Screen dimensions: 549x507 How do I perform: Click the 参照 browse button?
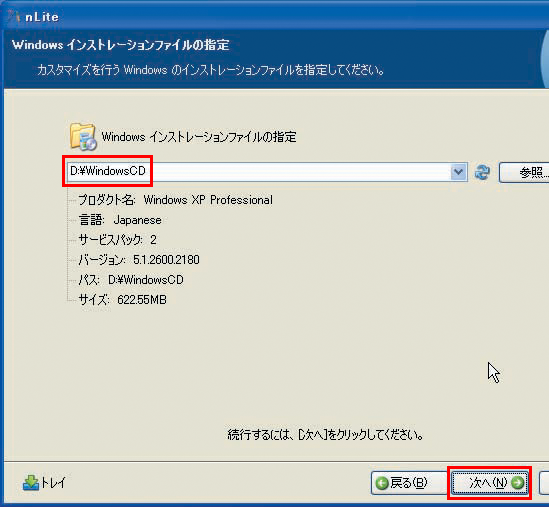[524, 172]
